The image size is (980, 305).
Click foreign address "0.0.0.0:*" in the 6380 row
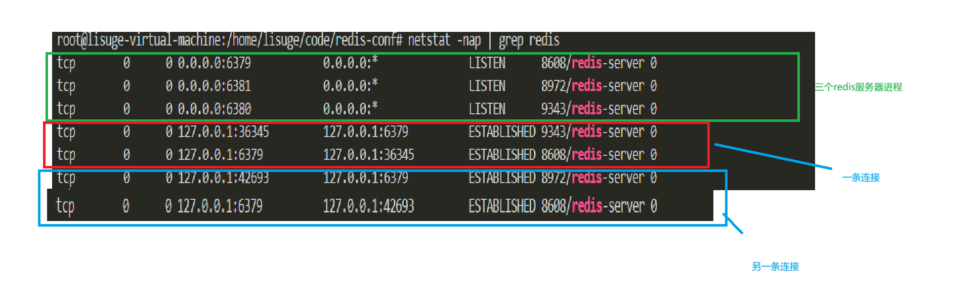351,109
